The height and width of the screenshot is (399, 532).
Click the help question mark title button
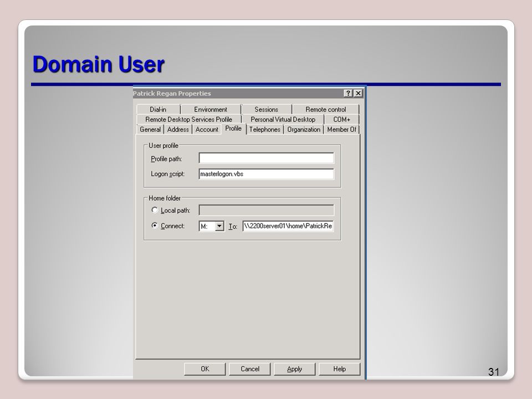(348, 93)
